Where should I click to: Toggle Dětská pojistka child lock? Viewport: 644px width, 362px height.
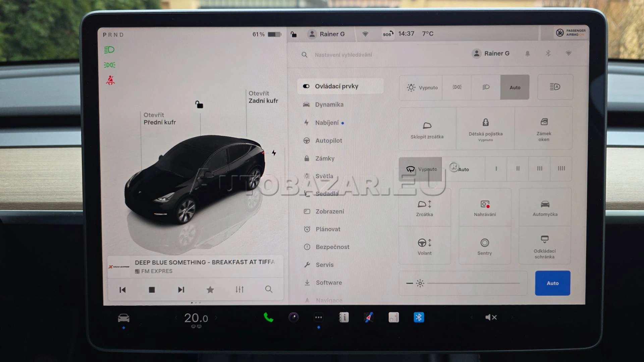pyautogui.click(x=485, y=129)
